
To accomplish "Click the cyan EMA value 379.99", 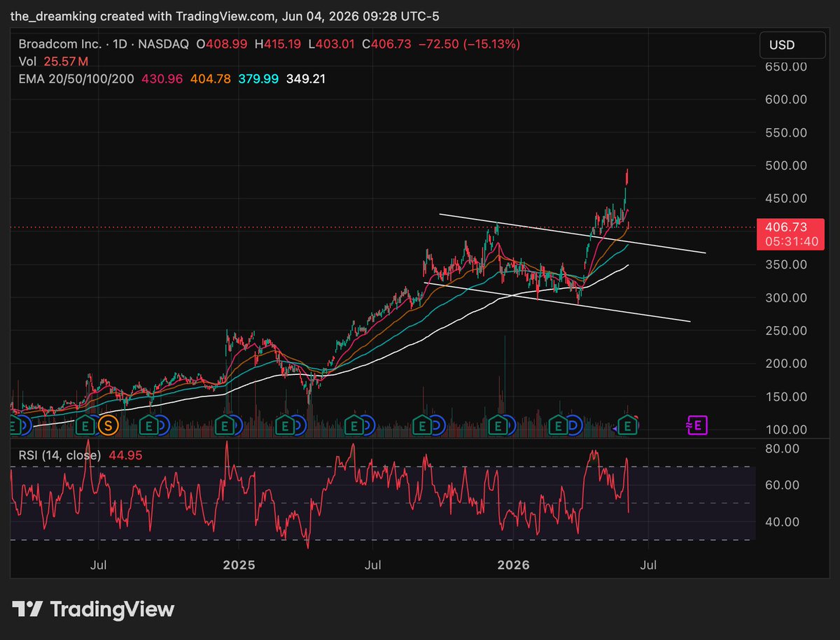I will point(258,79).
